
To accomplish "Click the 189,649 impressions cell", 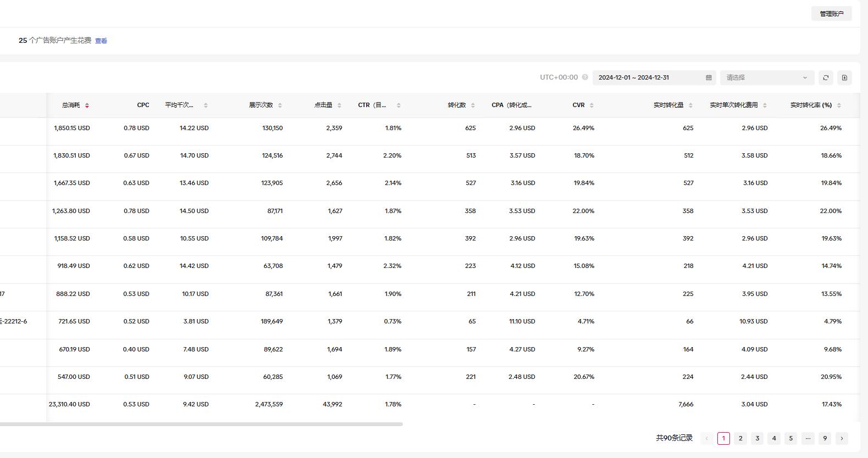I will pos(272,321).
